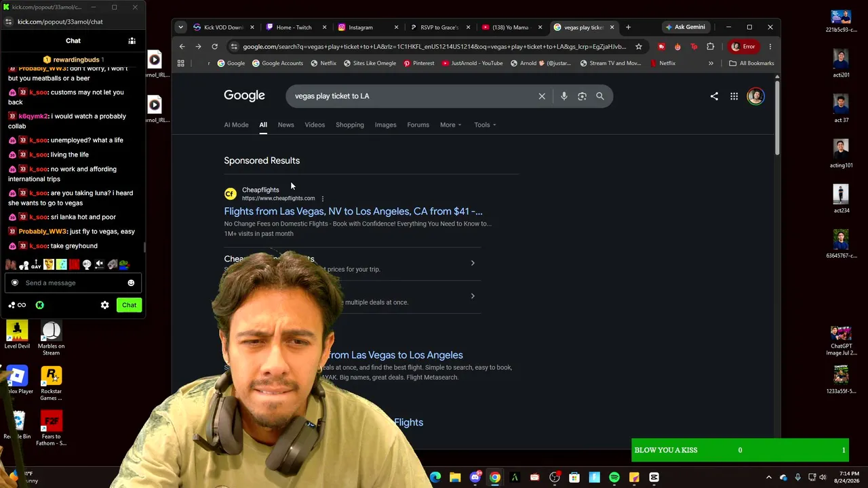The height and width of the screenshot is (488, 868).
Task: Show hidden system tray icons
Action: [768, 478]
